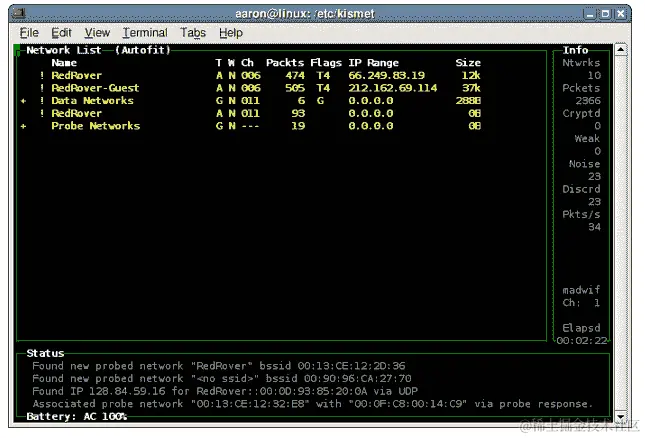645x438 pixels.
Task: Click the Discrd label in Info panel
Action: click(x=581, y=189)
